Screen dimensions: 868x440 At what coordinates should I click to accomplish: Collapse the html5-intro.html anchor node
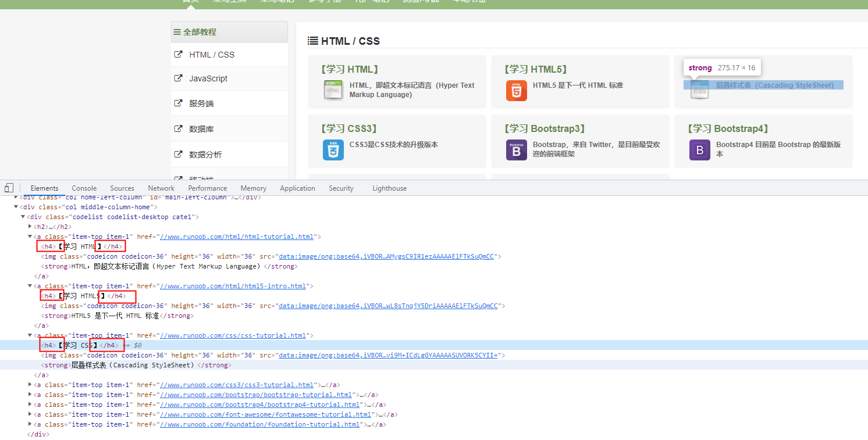[x=30, y=286]
